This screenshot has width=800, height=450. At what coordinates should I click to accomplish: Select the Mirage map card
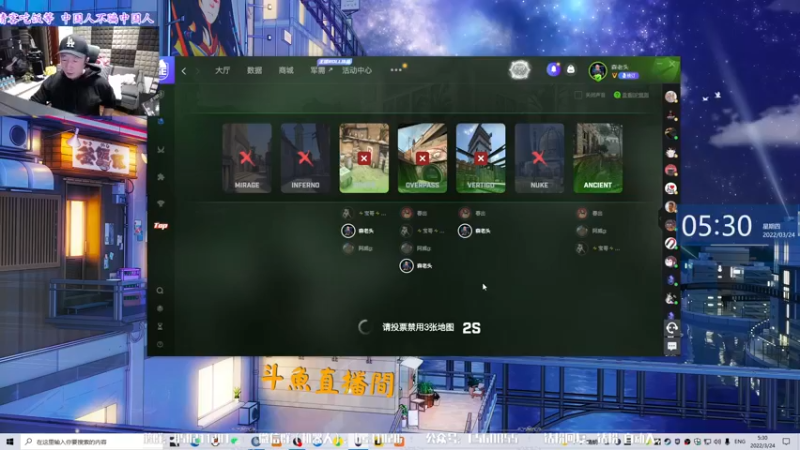pyautogui.click(x=247, y=158)
